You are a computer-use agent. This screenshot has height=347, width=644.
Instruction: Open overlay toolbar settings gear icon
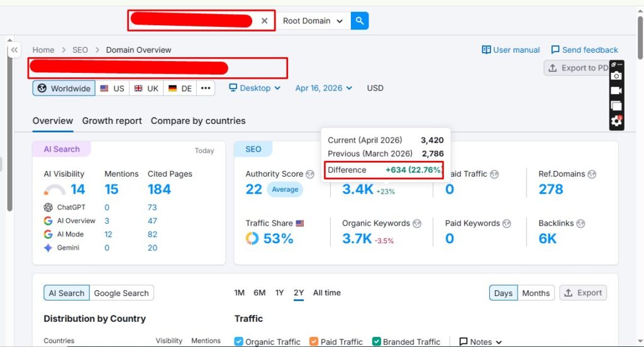click(x=616, y=121)
